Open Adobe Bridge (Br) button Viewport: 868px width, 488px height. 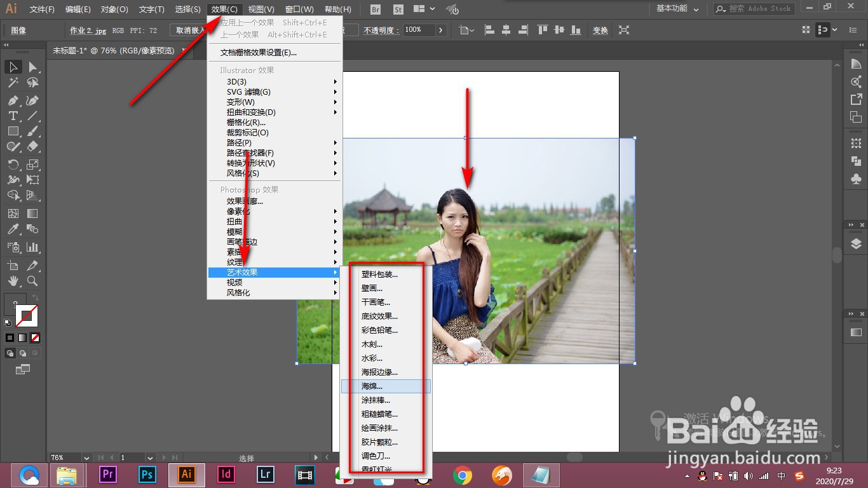(x=376, y=9)
